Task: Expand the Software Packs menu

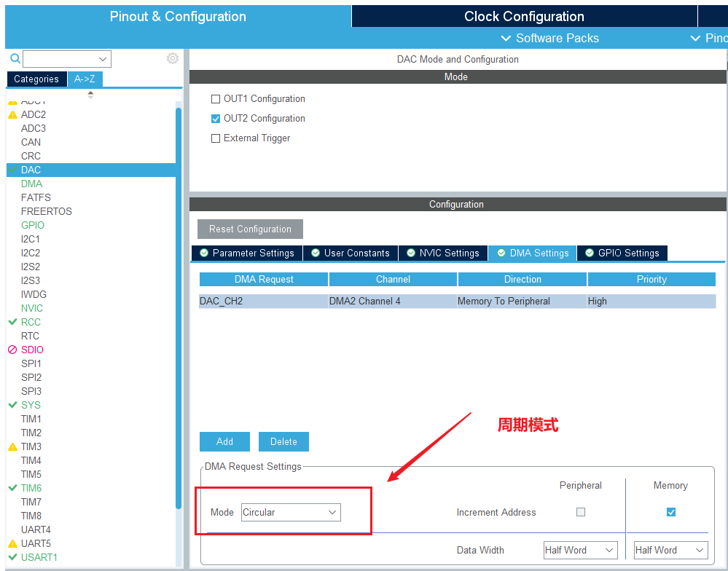Action: click(x=550, y=38)
